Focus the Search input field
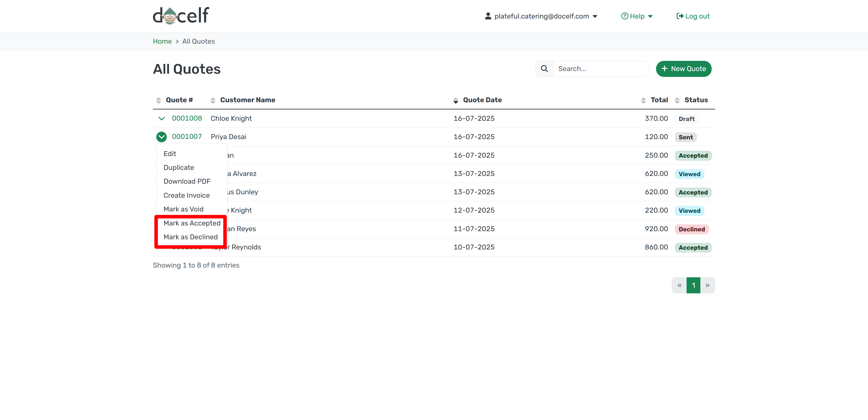Image resolution: width=868 pixels, height=420 pixels. 601,69
